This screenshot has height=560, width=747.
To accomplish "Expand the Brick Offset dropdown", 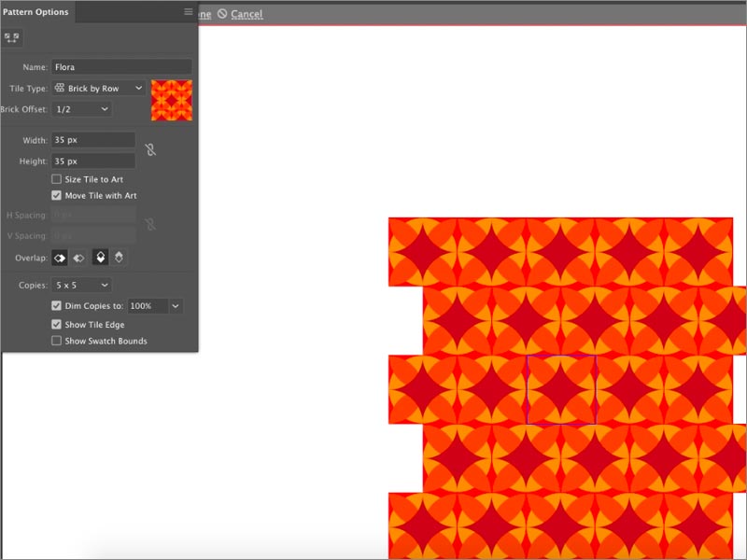I will coord(81,109).
